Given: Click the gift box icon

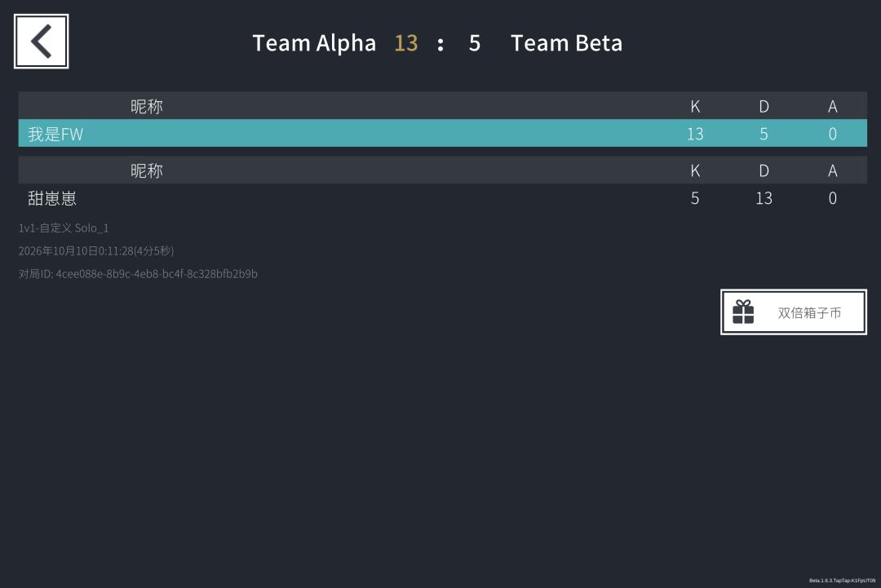Looking at the screenshot, I should (743, 312).
